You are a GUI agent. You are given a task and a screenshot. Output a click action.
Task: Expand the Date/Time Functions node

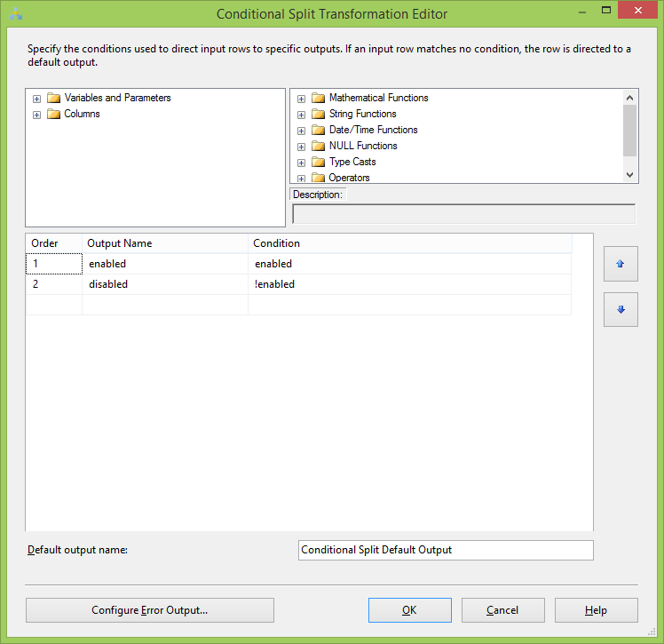[x=301, y=131]
